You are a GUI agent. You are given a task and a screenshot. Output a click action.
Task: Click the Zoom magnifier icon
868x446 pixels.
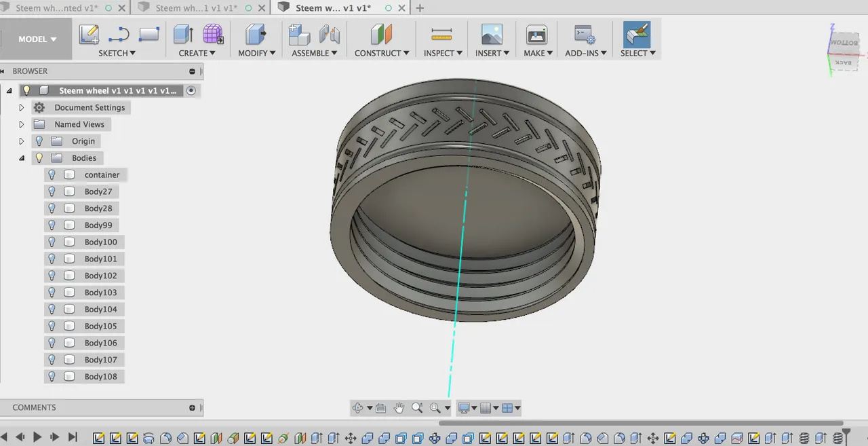pos(417,408)
